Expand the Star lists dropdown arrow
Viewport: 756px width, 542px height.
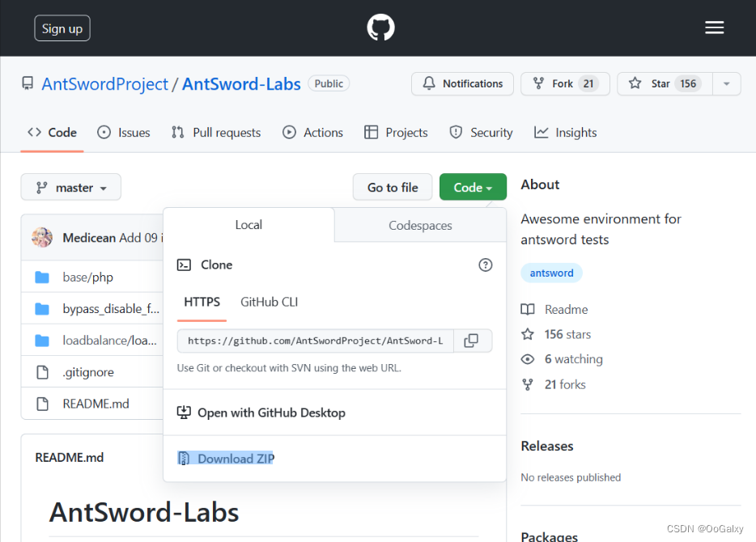point(727,84)
